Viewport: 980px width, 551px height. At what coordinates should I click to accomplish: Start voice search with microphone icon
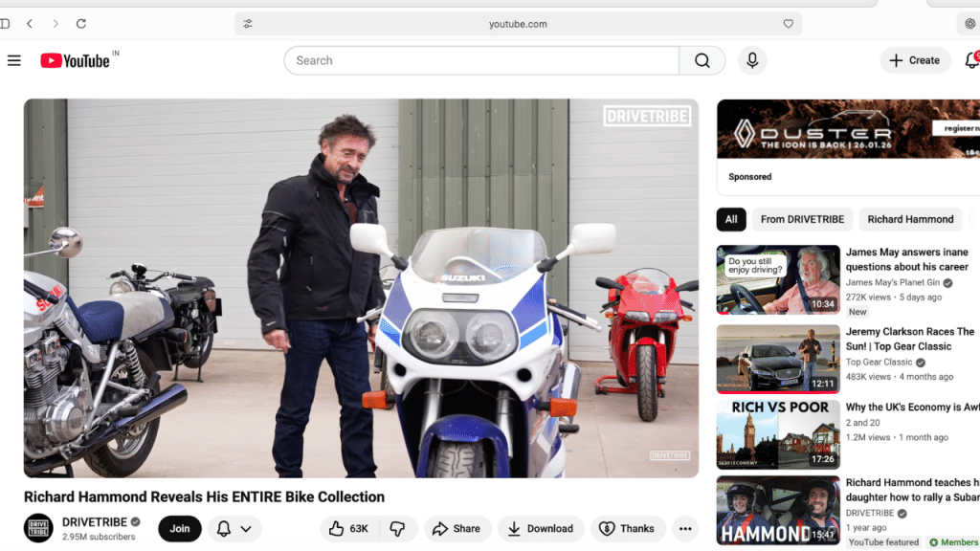click(x=752, y=60)
